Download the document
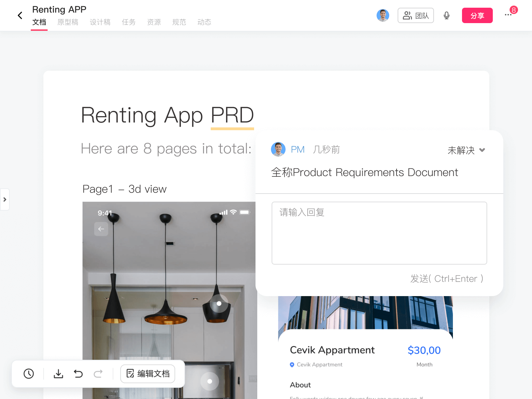The height and width of the screenshot is (399, 532). point(58,374)
